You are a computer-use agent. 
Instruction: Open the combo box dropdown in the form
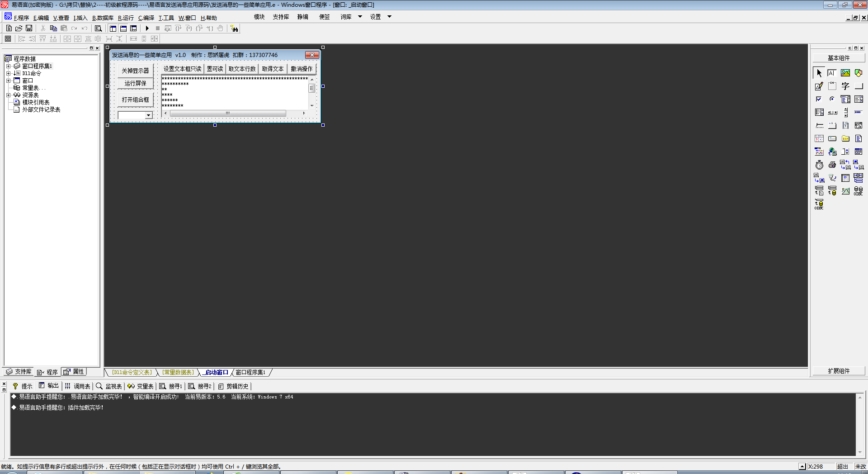click(x=148, y=115)
